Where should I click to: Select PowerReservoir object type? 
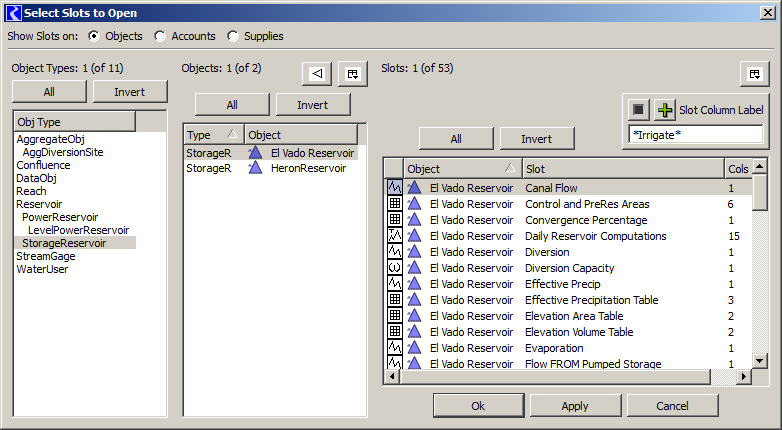[x=60, y=217]
